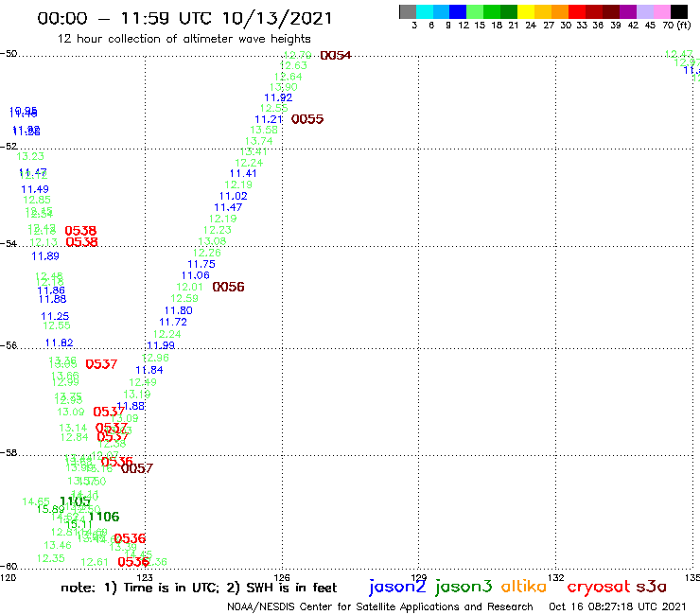Click wave height value '13.90'
Screen dimensions: 700x615
click(284, 87)
